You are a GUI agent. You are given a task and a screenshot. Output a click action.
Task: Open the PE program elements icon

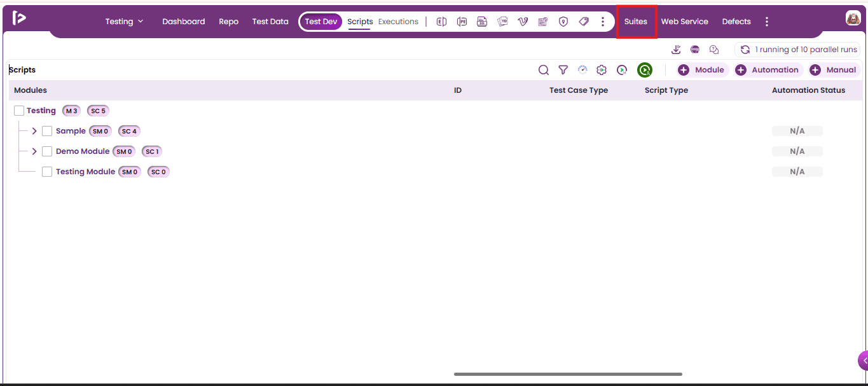click(x=462, y=22)
